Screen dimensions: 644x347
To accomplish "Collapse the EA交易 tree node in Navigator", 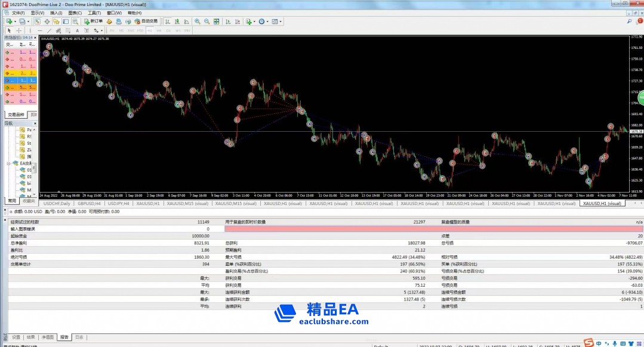I will pos(8,163).
